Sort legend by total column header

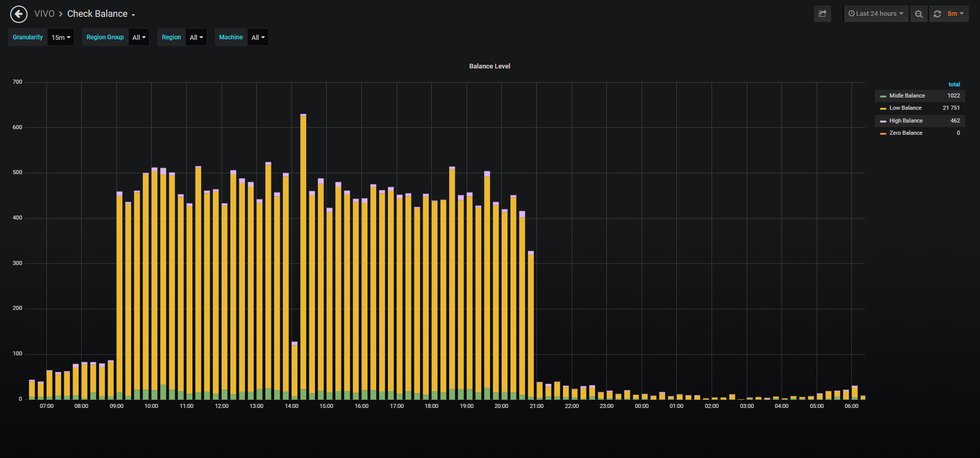coord(954,84)
